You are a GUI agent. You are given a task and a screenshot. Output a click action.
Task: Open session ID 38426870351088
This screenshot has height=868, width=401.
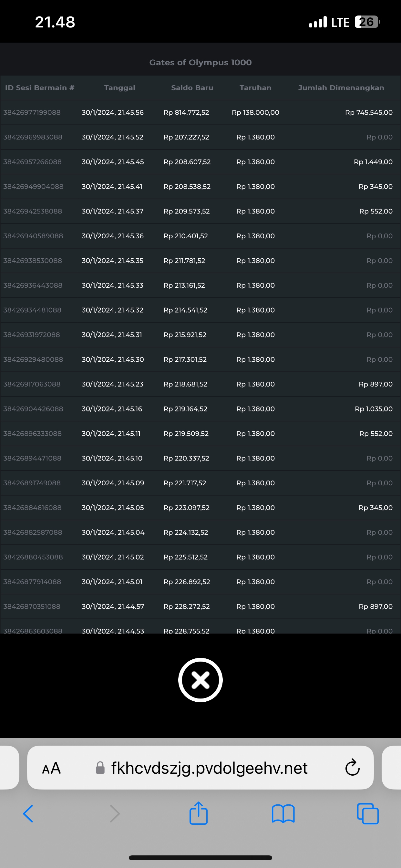pos(32,606)
